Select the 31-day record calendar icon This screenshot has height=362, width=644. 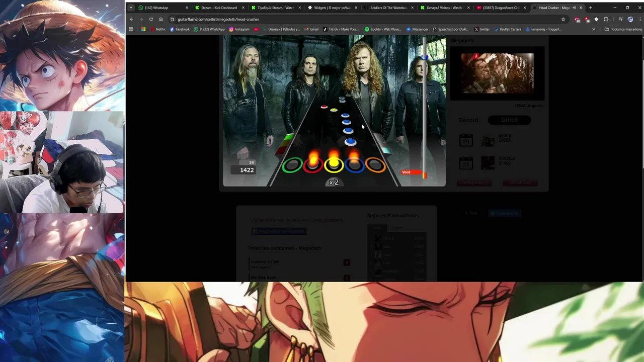[466, 162]
